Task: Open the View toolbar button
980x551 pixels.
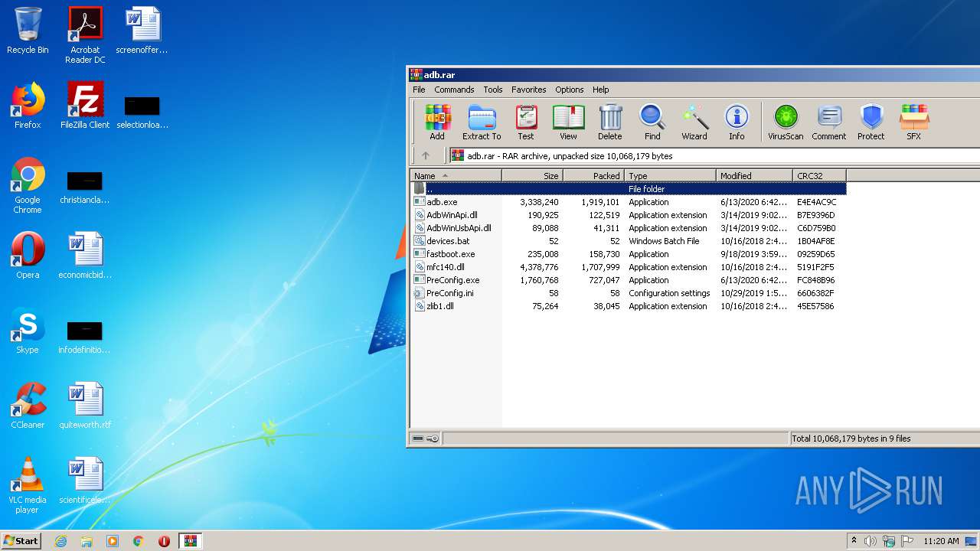Action: coord(568,122)
